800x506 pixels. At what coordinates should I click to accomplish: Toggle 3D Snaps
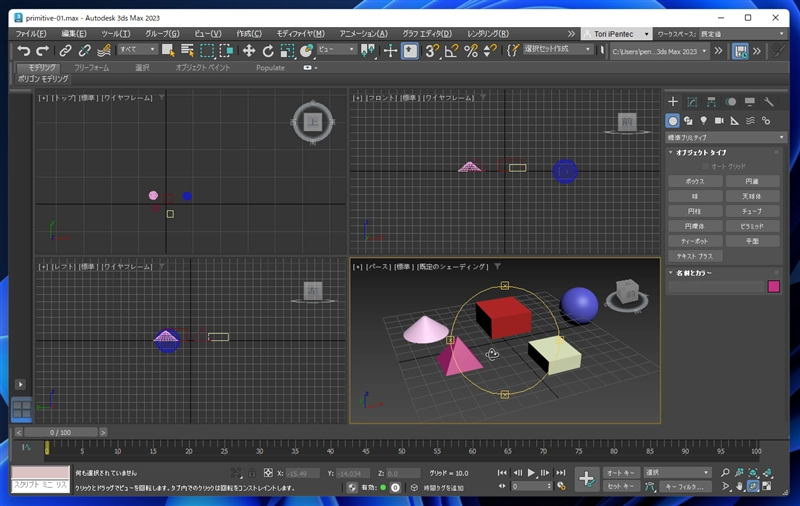tap(432, 50)
